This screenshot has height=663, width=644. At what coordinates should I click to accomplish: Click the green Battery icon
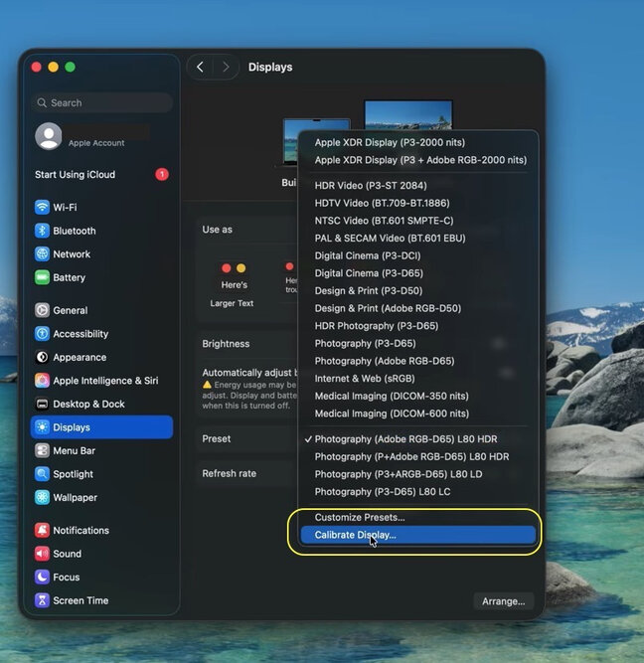42,277
